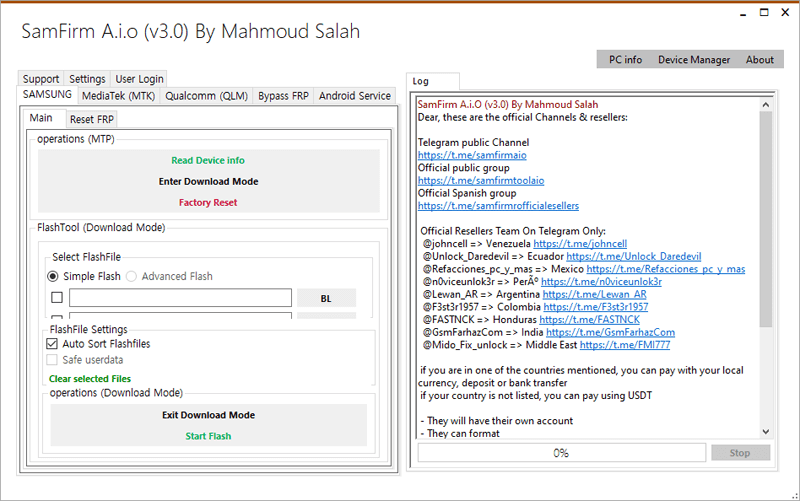The height and width of the screenshot is (501, 800).
Task: Open the t.me/Lewan_AR link
Action: pyautogui.click(x=594, y=294)
